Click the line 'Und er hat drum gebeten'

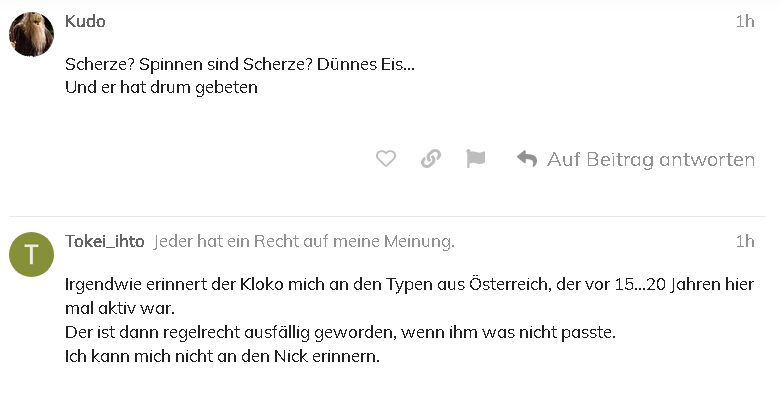pyautogui.click(x=161, y=88)
